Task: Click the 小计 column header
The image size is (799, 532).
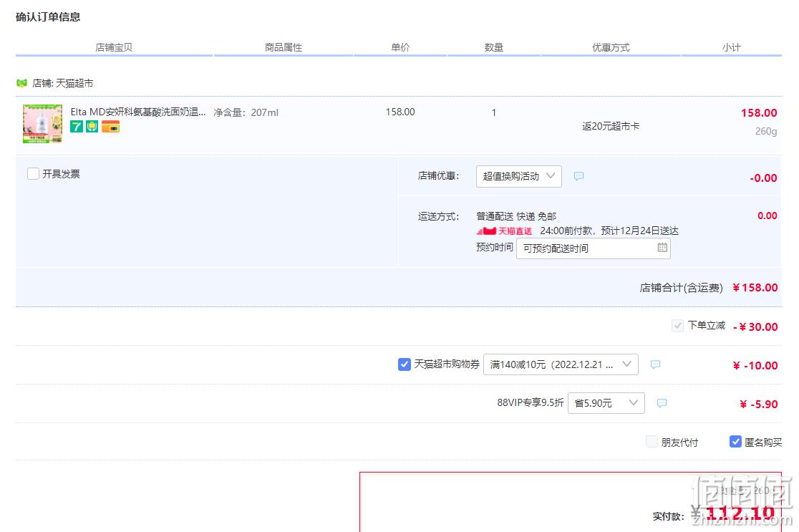Action: tap(731, 47)
